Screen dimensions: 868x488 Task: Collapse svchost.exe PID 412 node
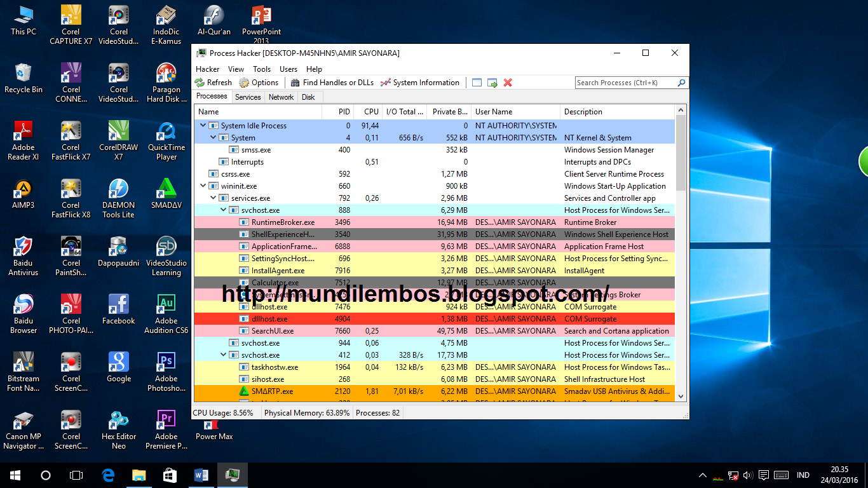tap(224, 355)
